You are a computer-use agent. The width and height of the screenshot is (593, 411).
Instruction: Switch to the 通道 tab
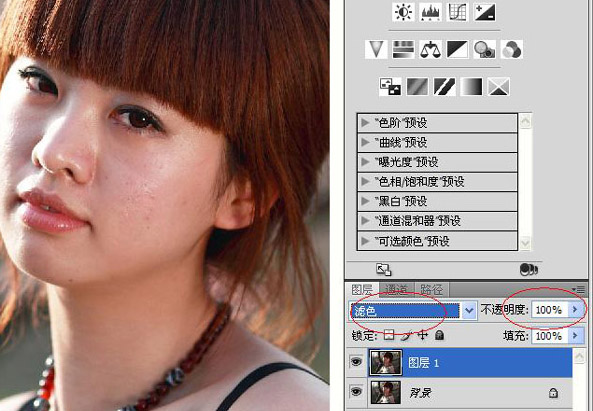[396, 290]
